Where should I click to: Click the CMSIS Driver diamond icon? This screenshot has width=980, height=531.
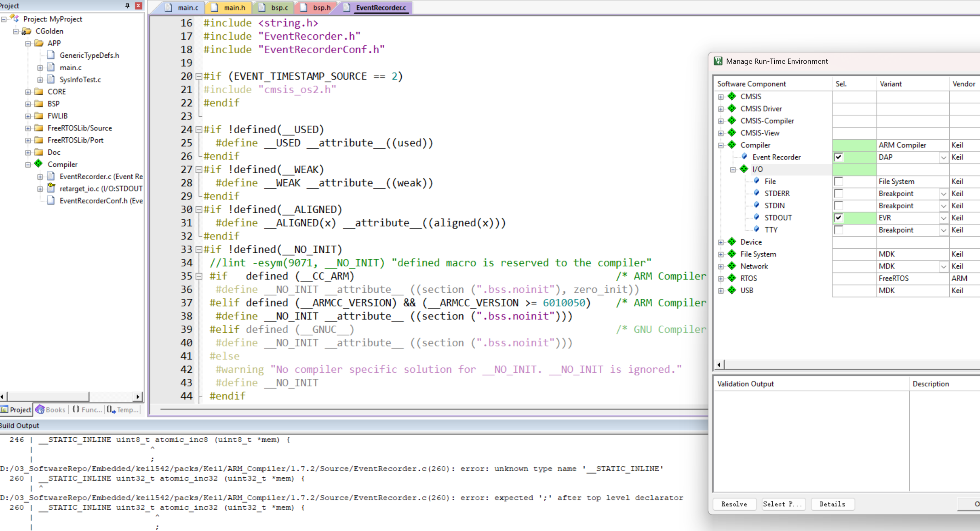coord(732,108)
